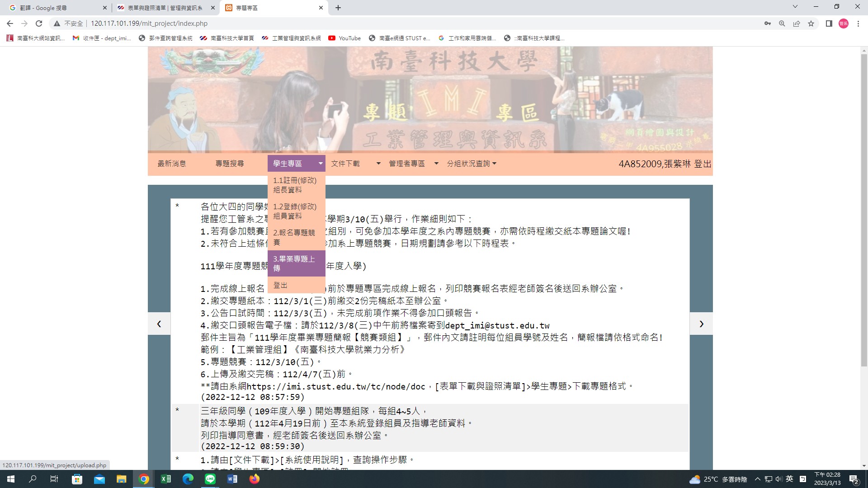The image size is (868, 488).
Task: Show the next announcement slide arrow
Action: (x=701, y=324)
